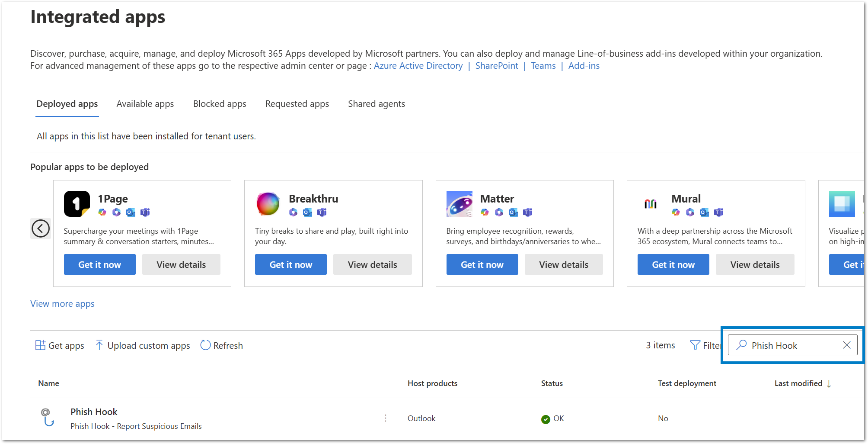Open the Add-ins link
Viewport: 868px width, 444px height.
584,66
